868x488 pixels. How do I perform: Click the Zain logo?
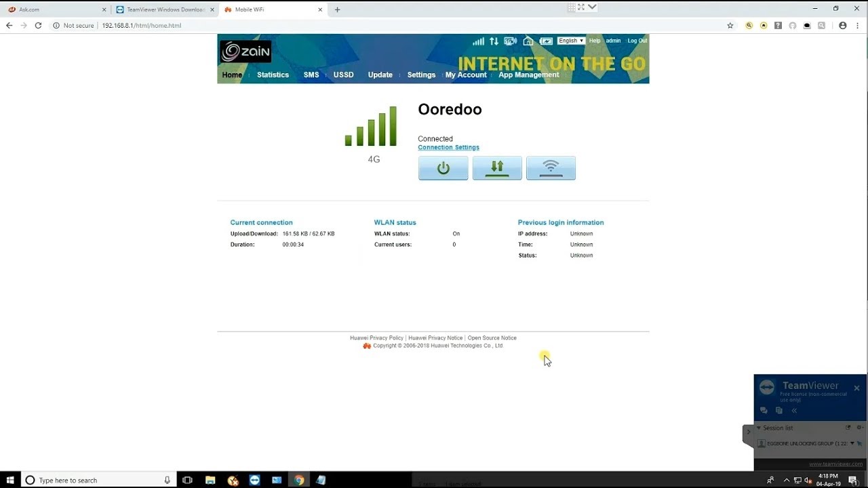[245, 52]
